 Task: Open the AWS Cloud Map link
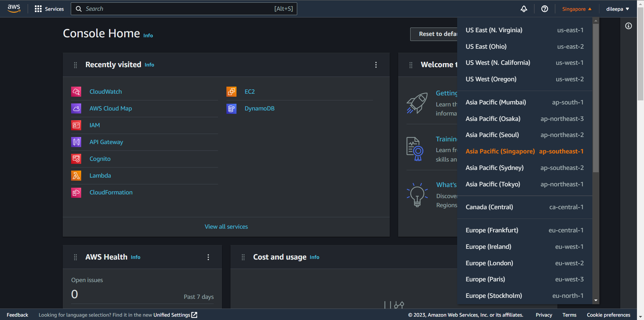coord(111,108)
